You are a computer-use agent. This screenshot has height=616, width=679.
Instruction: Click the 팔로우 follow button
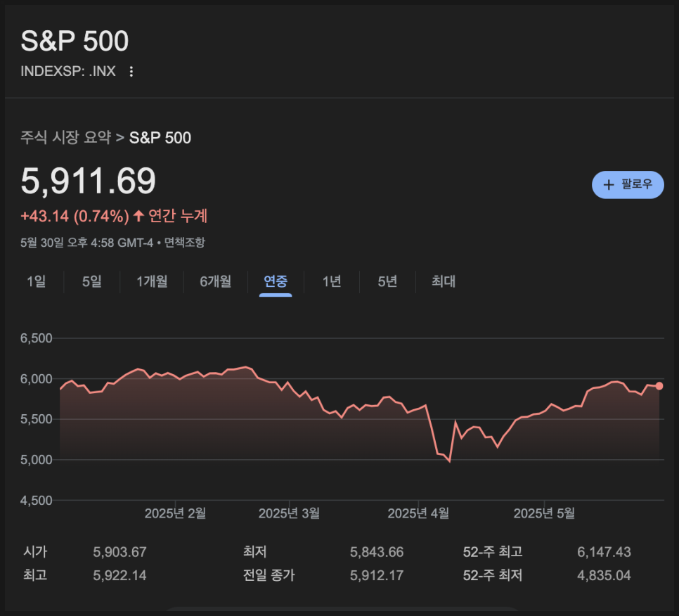tap(628, 184)
